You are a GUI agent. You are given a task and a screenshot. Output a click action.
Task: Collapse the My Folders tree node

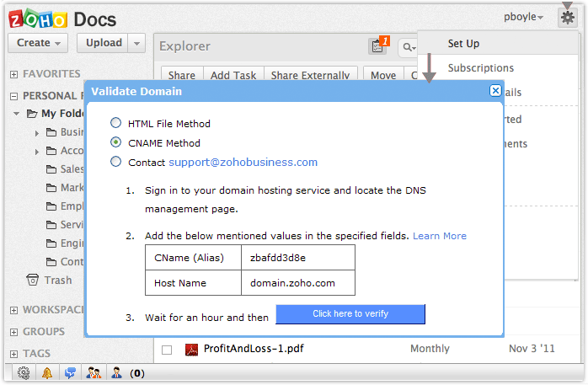[17, 113]
